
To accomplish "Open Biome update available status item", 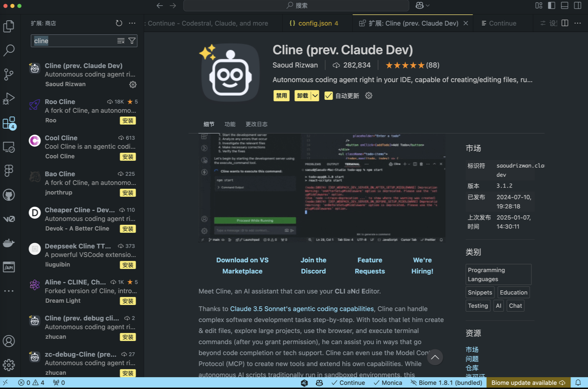I will [528, 383].
